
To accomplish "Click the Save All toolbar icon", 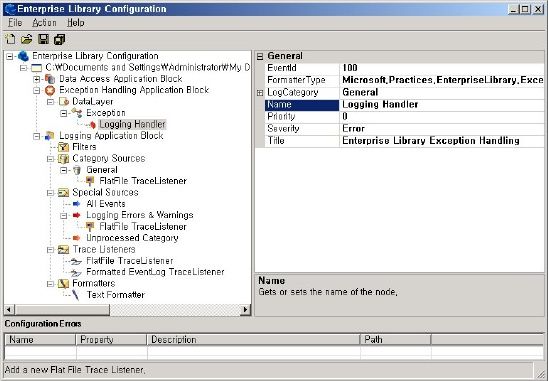I will coord(60,39).
